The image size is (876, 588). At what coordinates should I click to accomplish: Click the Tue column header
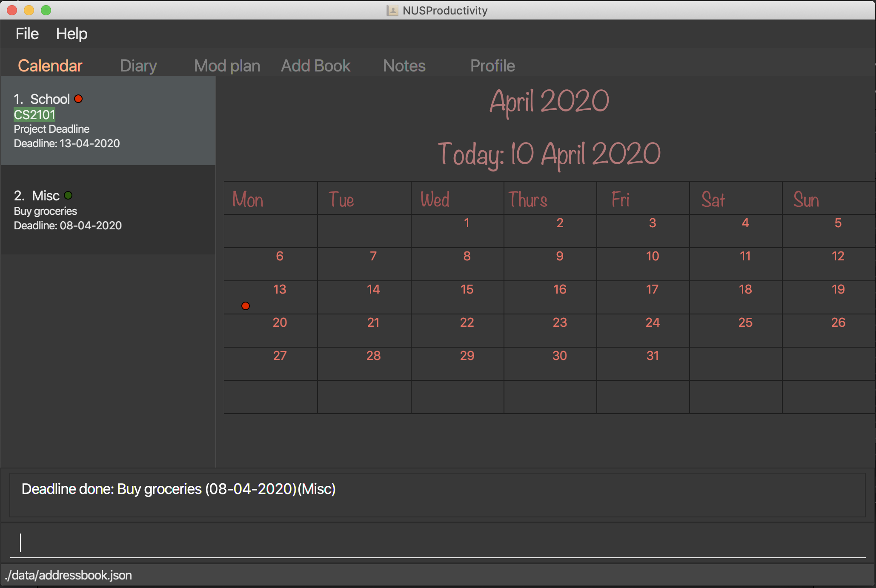point(341,199)
